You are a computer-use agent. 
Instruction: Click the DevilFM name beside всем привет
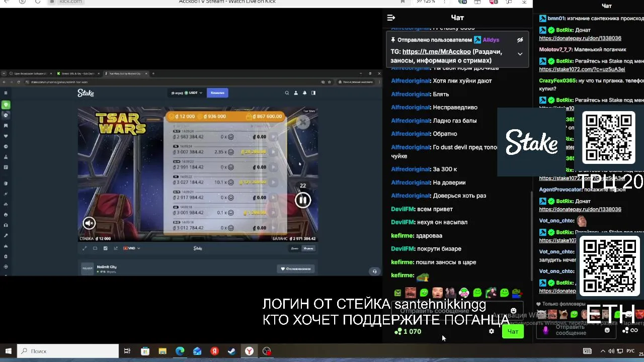pyautogui.click(x=403, y=209)
